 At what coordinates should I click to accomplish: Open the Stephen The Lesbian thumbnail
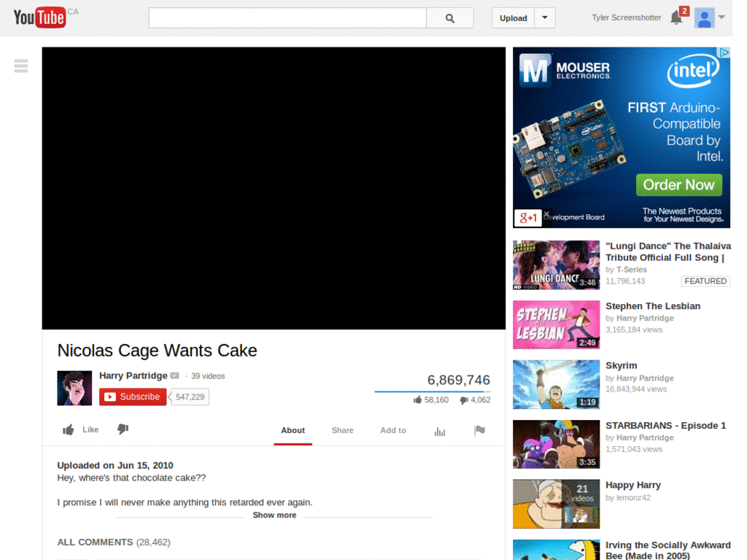[556, 324]
